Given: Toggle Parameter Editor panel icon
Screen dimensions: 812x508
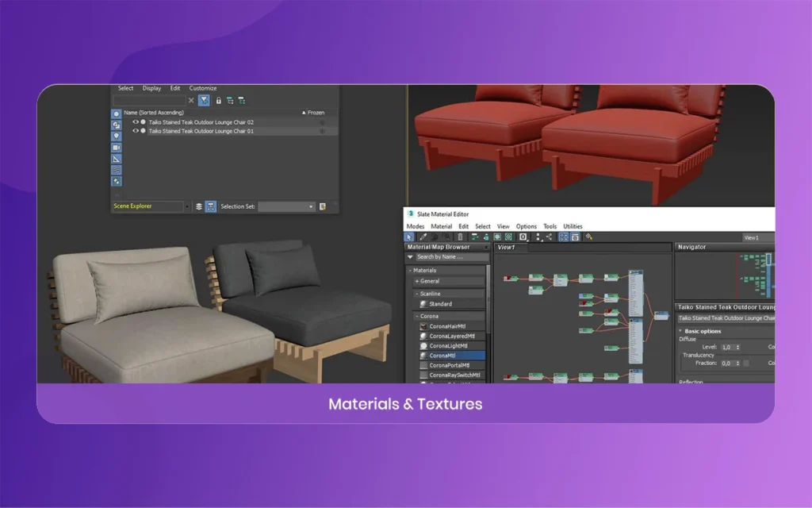Looking at the screenshot, I should click(576, 237).
